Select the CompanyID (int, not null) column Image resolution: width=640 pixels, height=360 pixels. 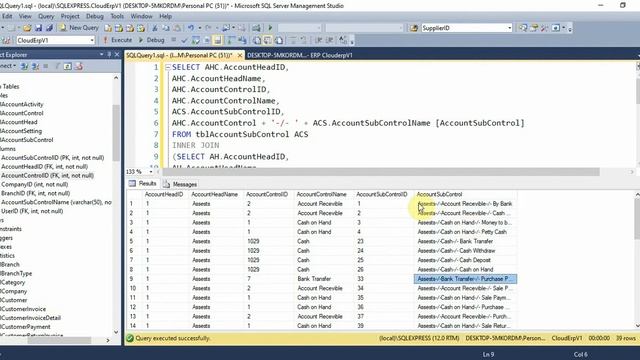click(35, 184)
